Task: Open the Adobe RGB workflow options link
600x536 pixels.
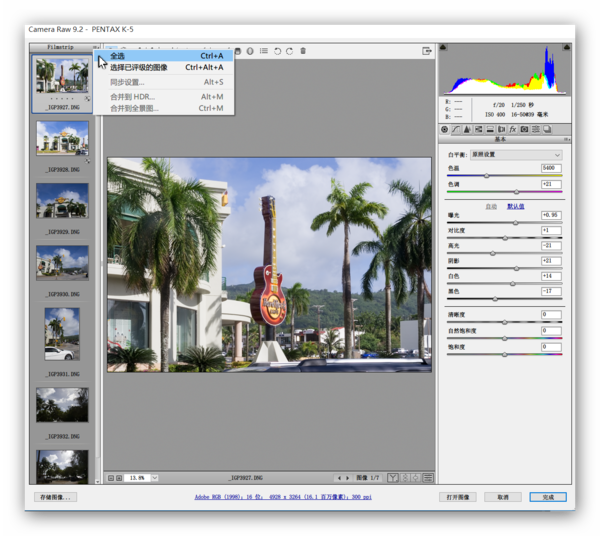Action: click(283, 497)
